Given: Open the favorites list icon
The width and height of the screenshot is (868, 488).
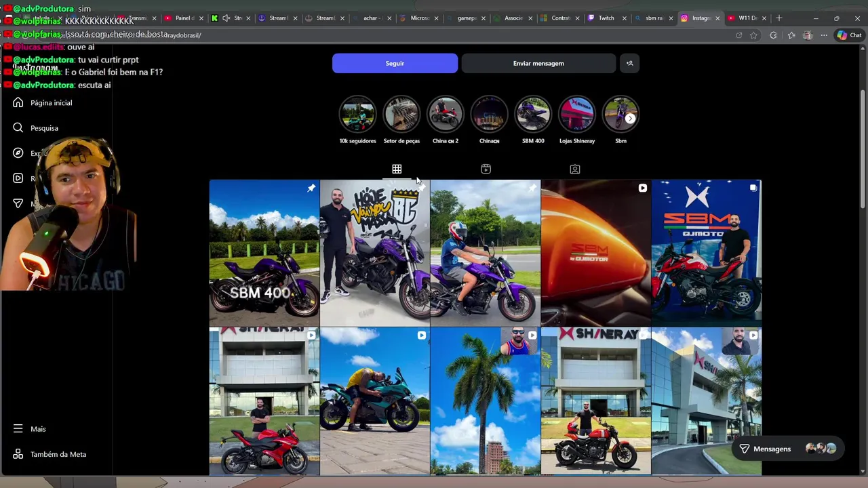Looking at the screenshot, I should click(x=791, y=35).
